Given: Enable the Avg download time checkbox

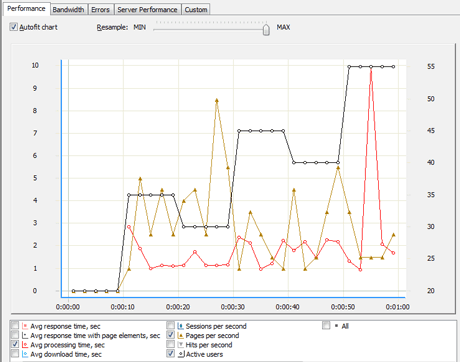Looking at the screenshot, I should point(15,353).
